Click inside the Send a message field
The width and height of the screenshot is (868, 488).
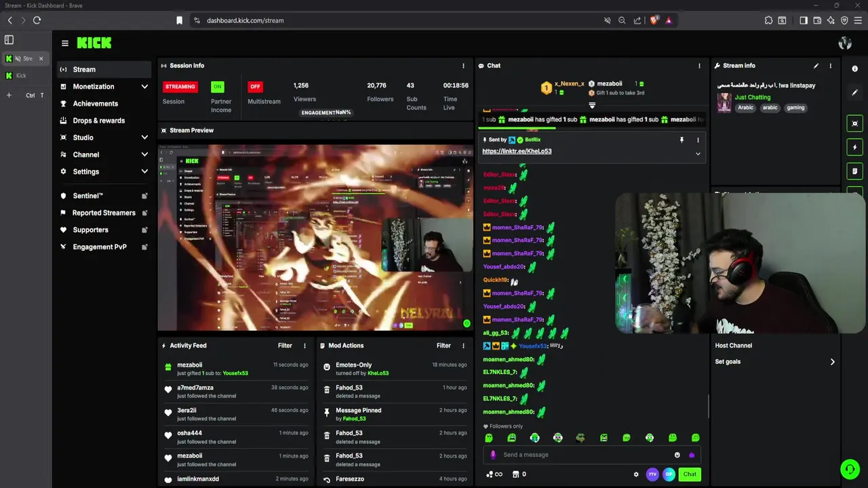587,455
